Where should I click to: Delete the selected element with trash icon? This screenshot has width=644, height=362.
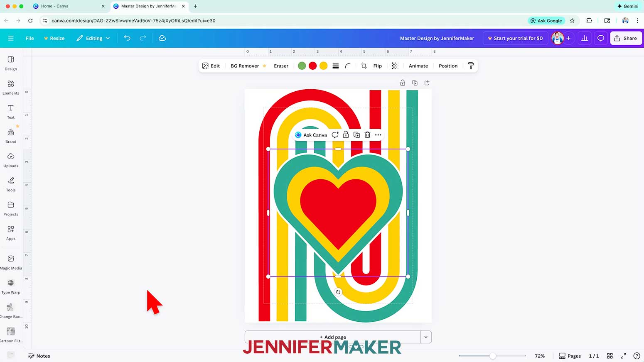click(x=367, y=135)
